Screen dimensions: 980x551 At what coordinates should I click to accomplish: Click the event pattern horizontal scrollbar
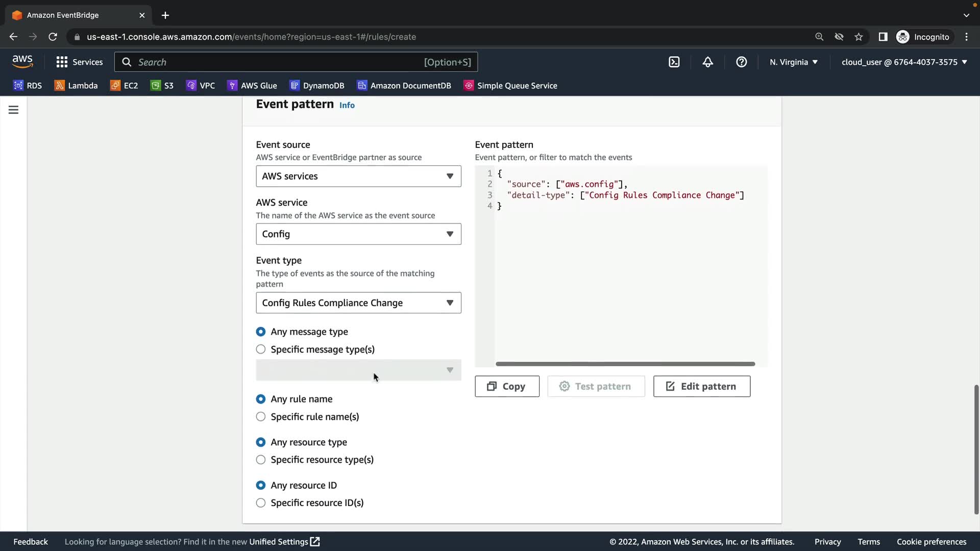pos(625,364)
